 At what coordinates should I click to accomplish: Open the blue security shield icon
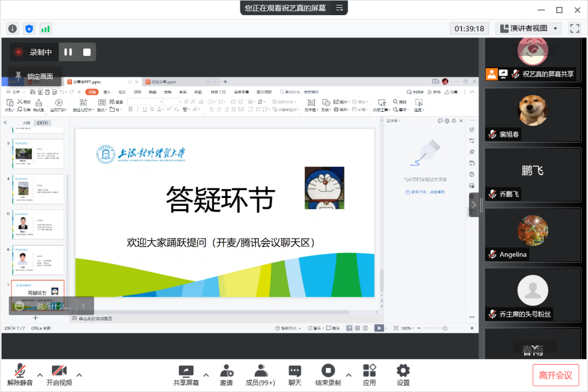tap(29, 29)
